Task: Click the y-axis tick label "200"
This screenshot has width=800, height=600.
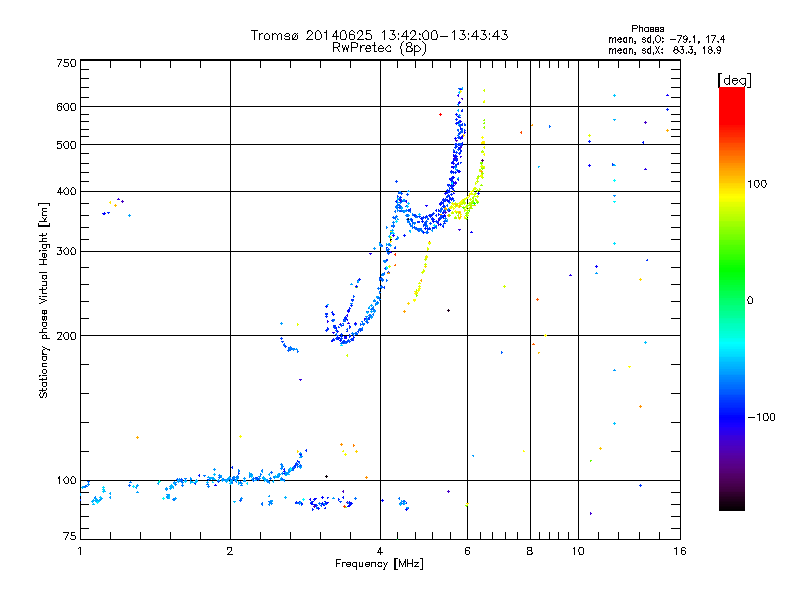Action: [66, 336]
